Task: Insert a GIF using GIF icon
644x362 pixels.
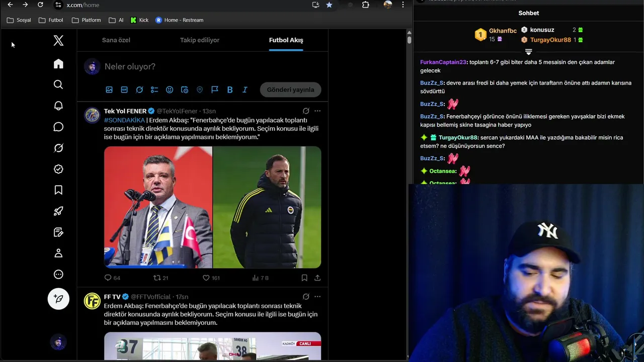Action: coord(124,89)
